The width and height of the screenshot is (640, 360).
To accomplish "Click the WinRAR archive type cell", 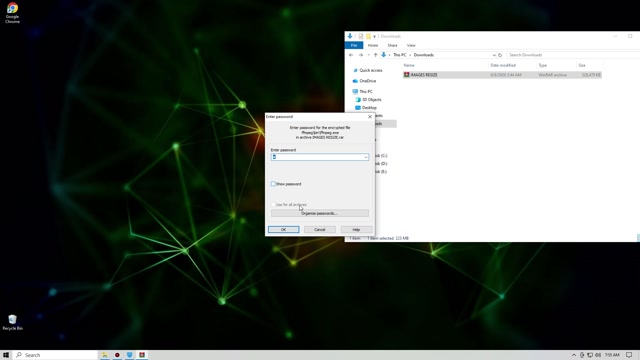I will [x=552, y=75].
